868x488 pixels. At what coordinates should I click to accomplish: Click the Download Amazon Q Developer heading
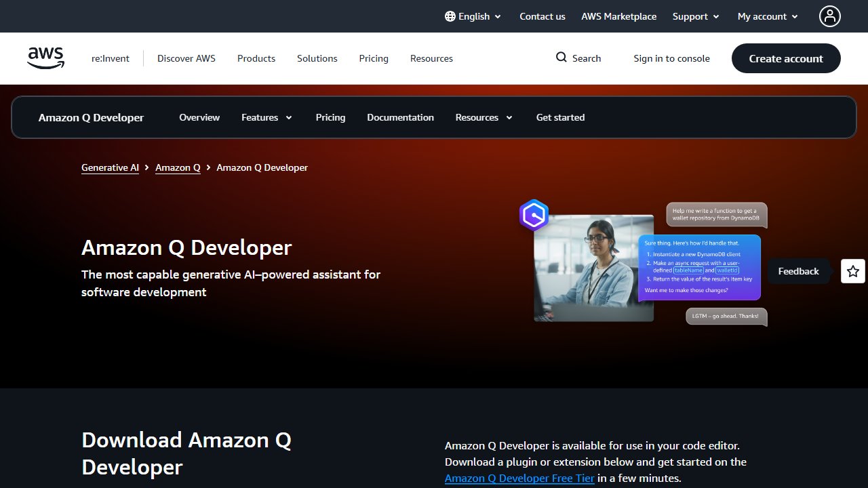186,453
